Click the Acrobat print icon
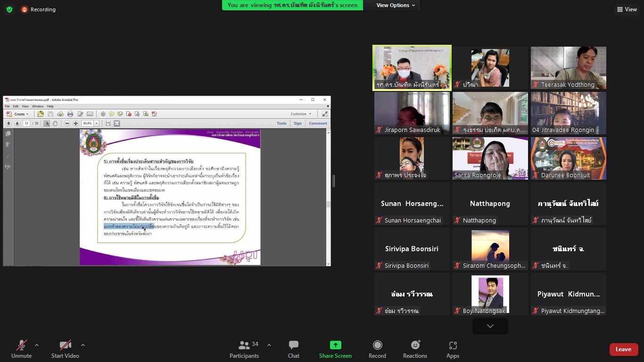Screen dimensions: 644x362 [x=70, y=114]
